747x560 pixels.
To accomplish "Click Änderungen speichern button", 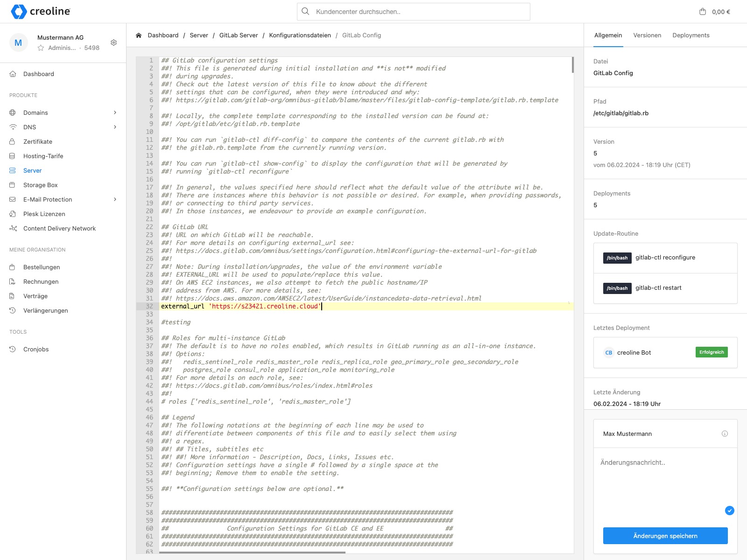I will point(665,536).
